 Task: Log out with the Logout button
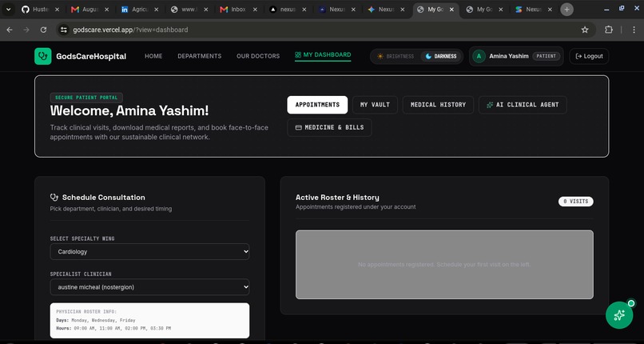(589, 56)
